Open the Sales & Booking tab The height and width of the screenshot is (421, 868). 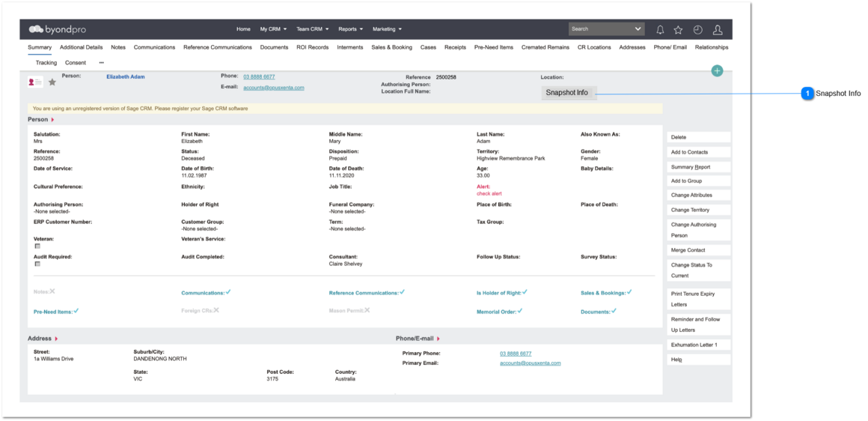tap(391, 48)
